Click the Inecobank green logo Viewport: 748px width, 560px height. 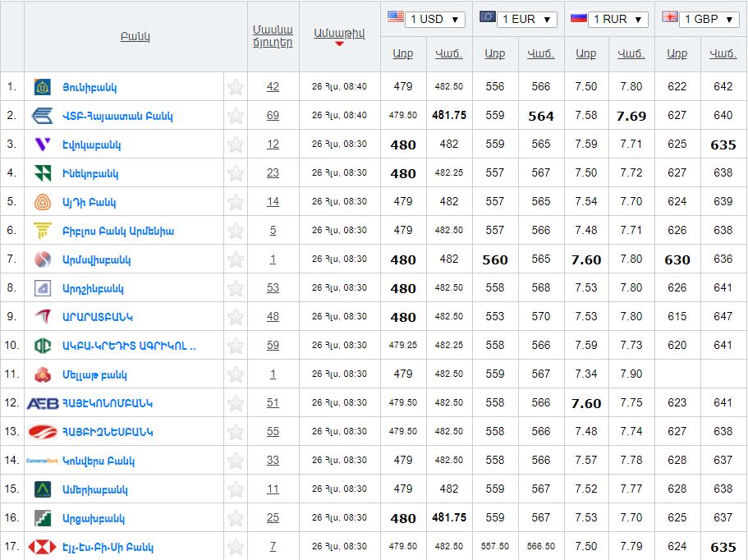(43, 173)
